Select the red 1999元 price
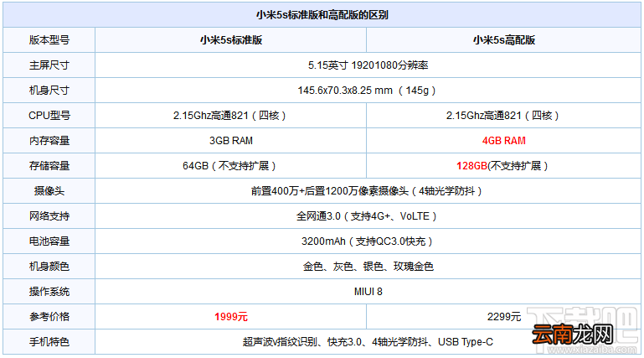This screenshot has width=644, height=358. click(231, 316)
